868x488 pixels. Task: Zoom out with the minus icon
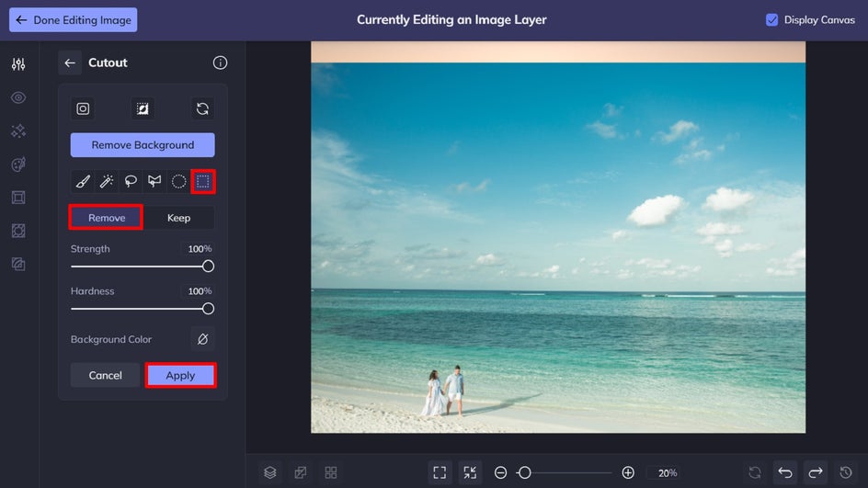(x=500, y=472)
